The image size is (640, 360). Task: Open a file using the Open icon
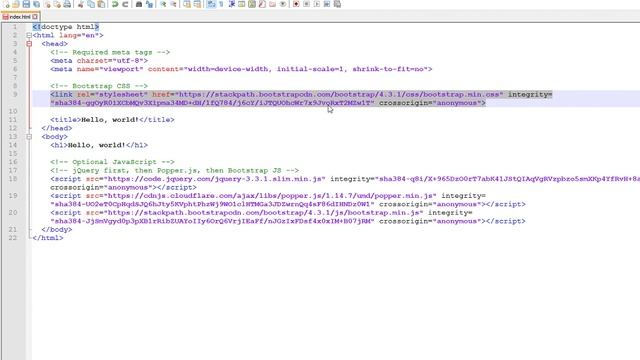pos(16,4)
